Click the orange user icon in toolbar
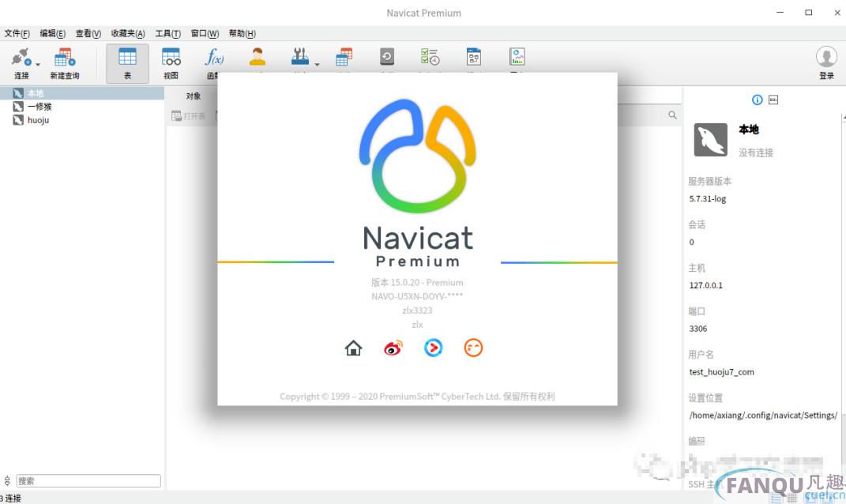Screen dimensions: 846x504 [x=258, y=57]
